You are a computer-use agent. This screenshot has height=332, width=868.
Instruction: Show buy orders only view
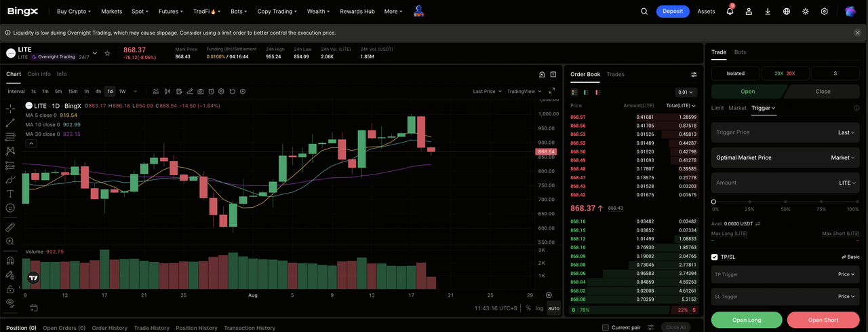[586, 92]
